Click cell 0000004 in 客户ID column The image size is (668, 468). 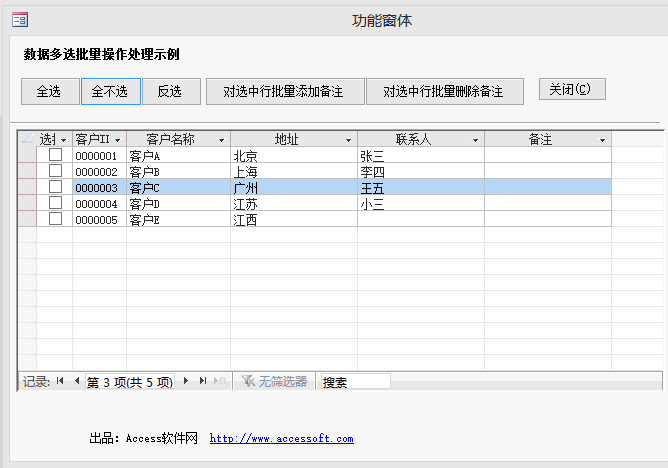(99, 203)
